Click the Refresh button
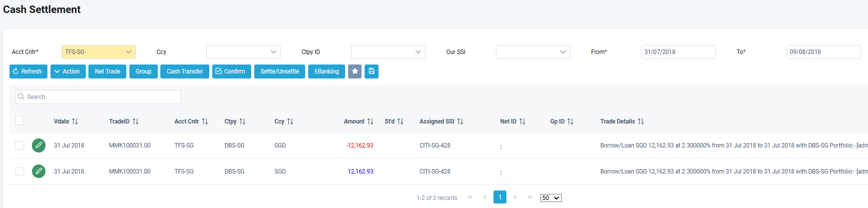The image size is (868, 208). click(x=28, y=71)
